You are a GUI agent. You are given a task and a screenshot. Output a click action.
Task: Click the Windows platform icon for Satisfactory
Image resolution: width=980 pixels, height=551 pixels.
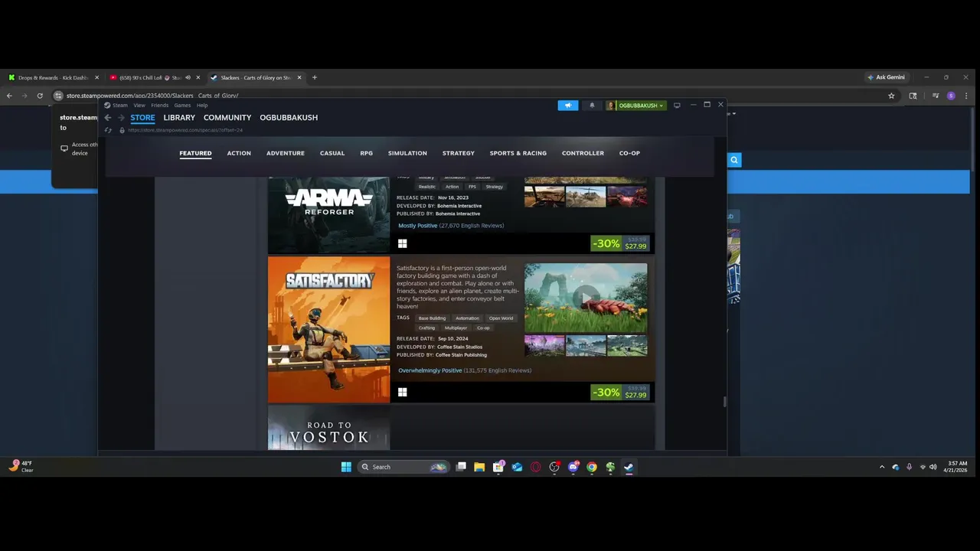(402, 393)
